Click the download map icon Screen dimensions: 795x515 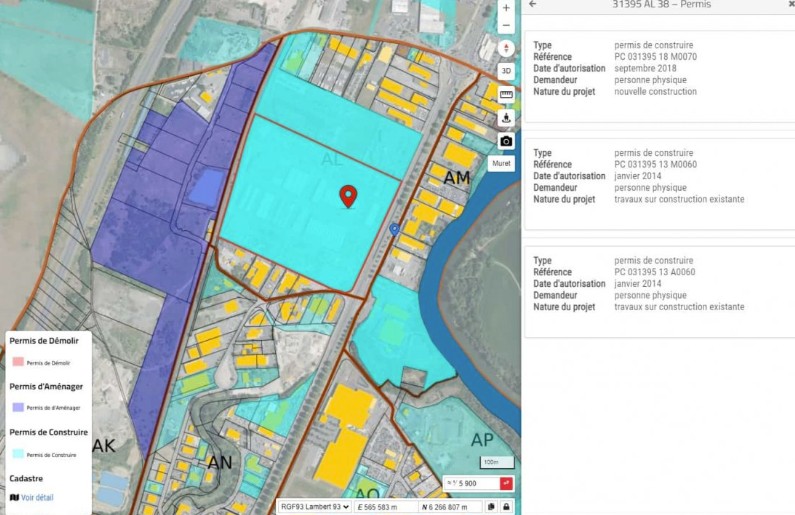[506, 118]
